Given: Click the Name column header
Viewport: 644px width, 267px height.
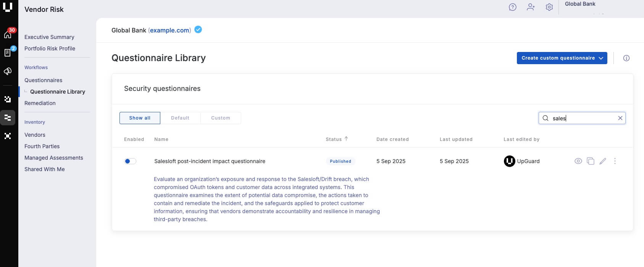Looking at the screenshot, I should pos(161,139).
